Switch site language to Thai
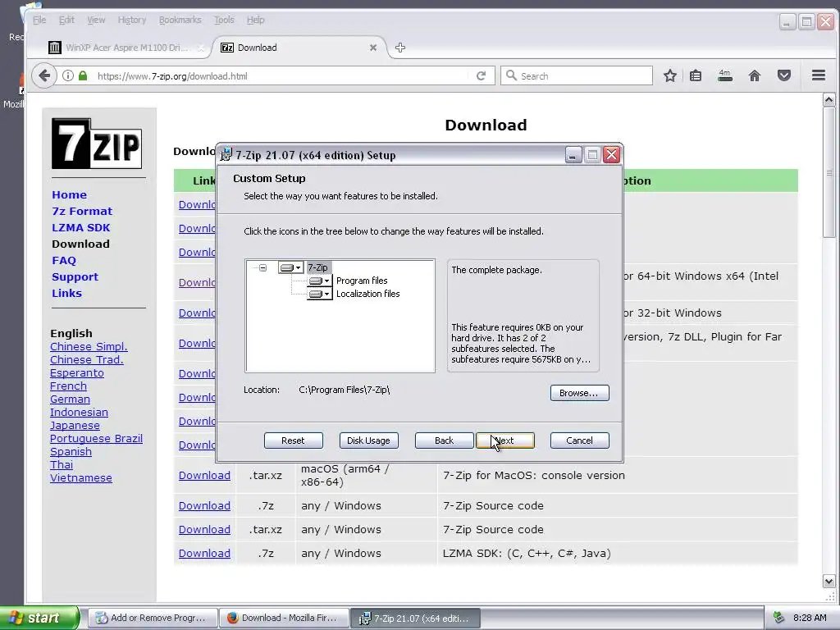The image size is (840, 630). click(61, 464)
